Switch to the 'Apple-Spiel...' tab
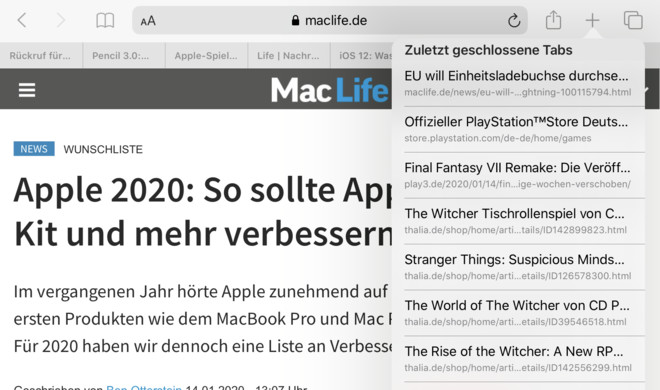 tap(206, 56)
